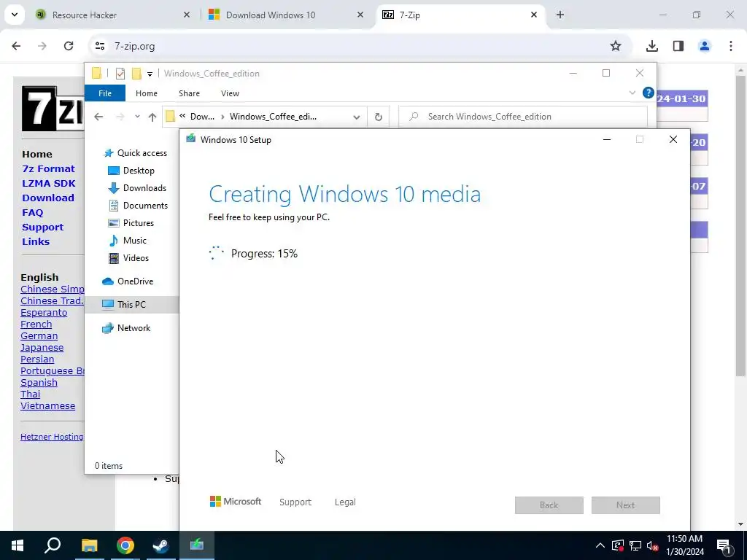This screenshot has width=747, height=560.
Task: Close the Download Windows 10 tab
Action: 360,15
